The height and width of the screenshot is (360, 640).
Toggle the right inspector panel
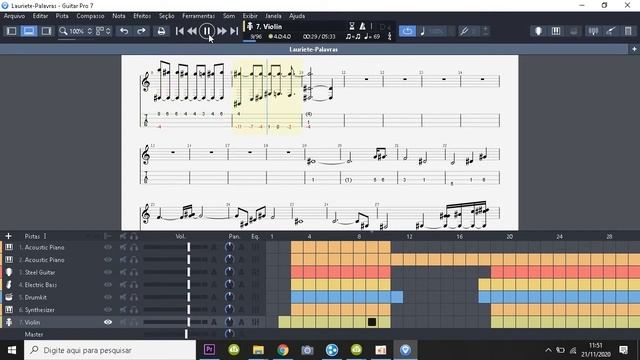point(46,31)
